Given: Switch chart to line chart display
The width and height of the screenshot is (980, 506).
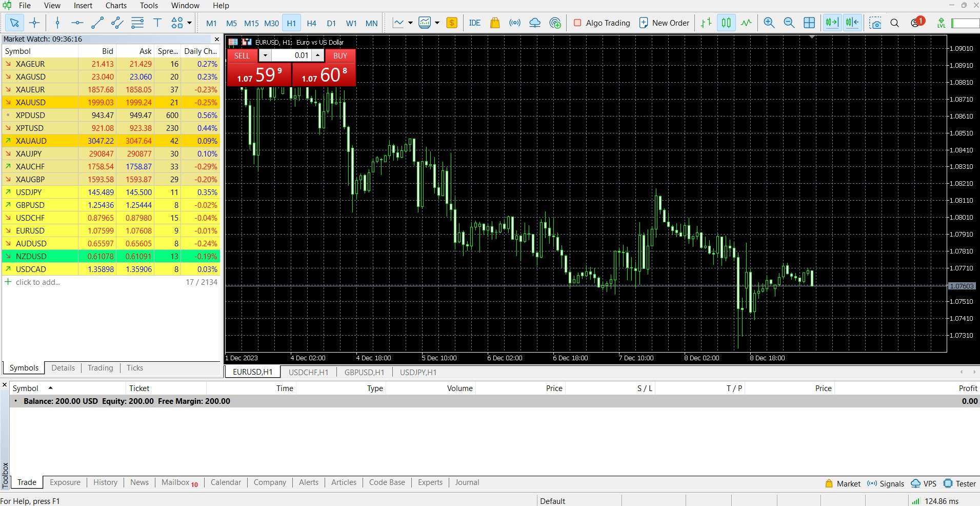Looking at the screenshot, I should pyautogui.click(x=746, y=23).
